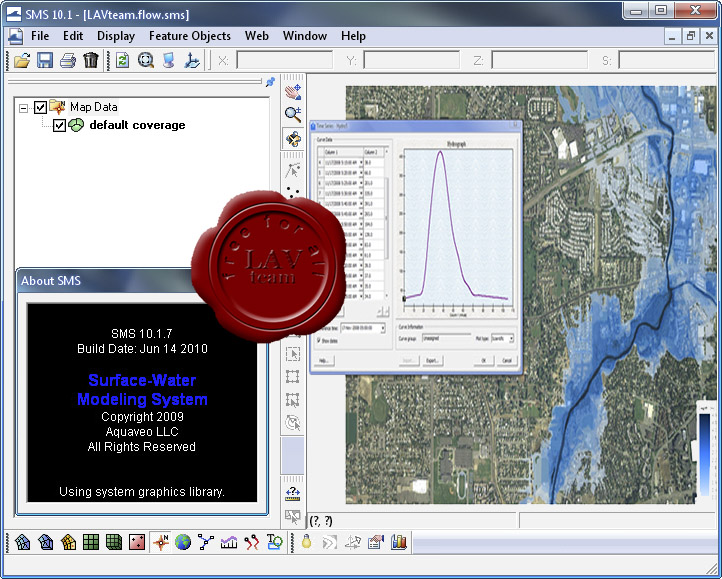Click the green Refresh display icon
Screen dimensions: 722x579
coord(122,60)
